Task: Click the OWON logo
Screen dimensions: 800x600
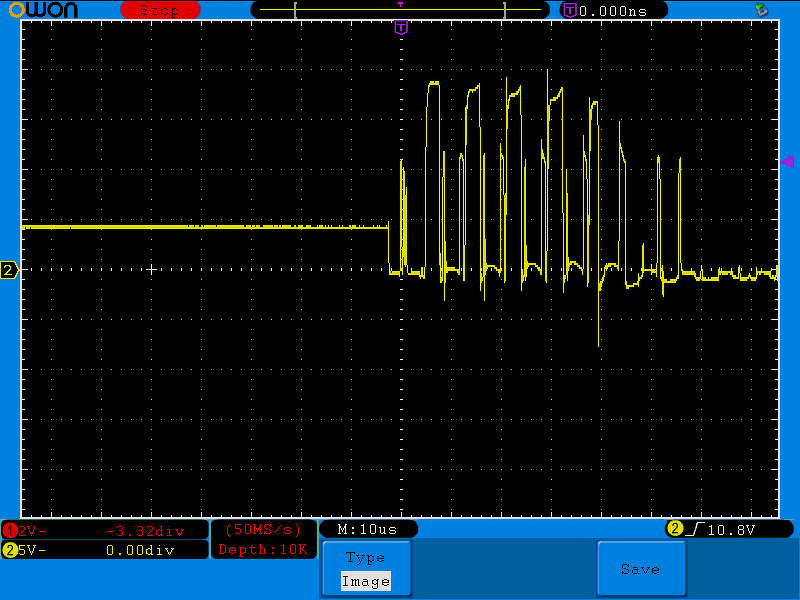Action: (43, 9)
